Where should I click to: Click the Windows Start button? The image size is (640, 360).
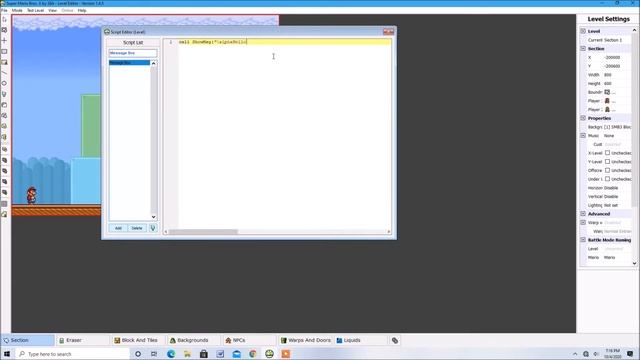7,354
